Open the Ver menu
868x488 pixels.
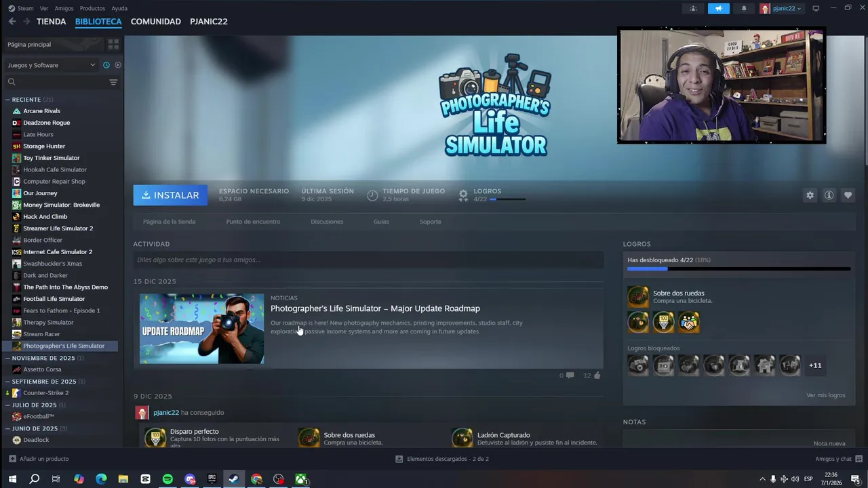(44, 8)
